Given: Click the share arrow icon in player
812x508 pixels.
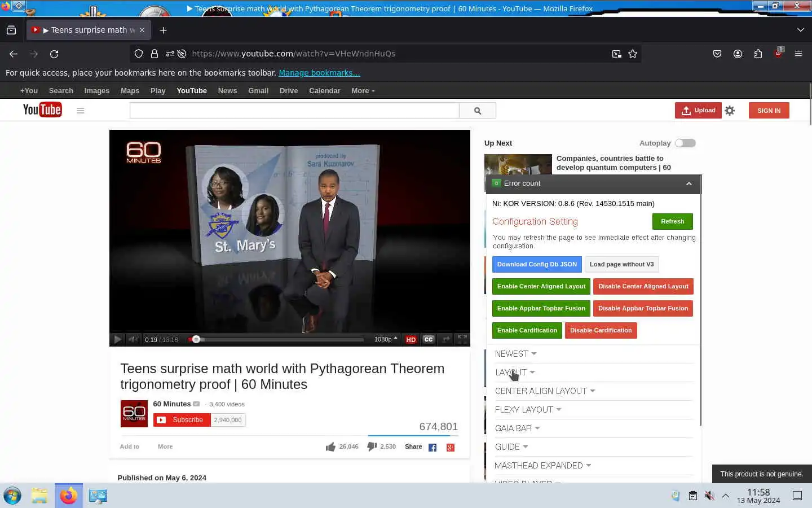Looking at the screenshot, I should [x=446, y=339].
